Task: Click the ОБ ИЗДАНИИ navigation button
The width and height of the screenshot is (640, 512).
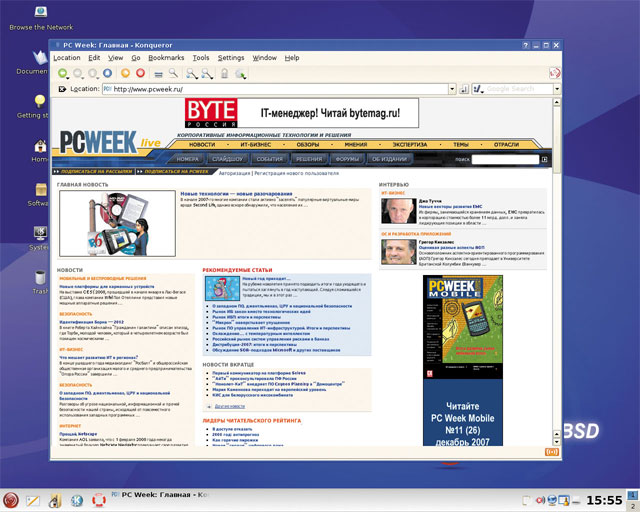Action: tap(389, 159)
